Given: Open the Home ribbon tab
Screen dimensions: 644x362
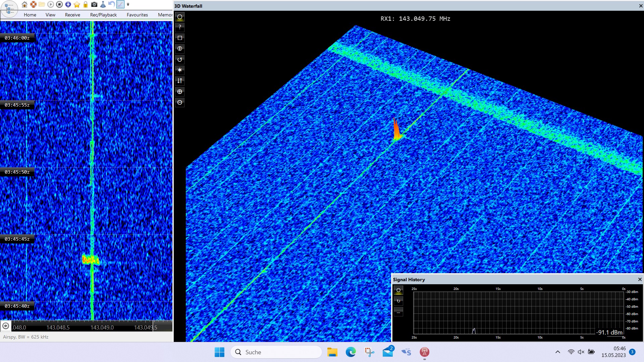Looking at the screenshot, I should [30, 15].
